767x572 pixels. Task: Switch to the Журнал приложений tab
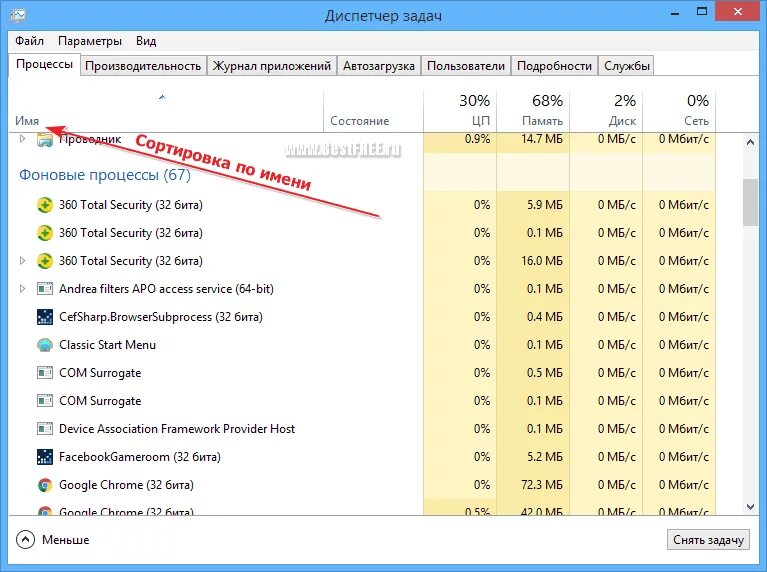coord(271,66)
